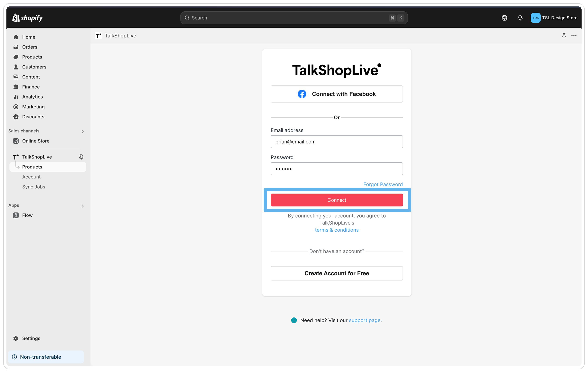Click the Settings gear icon
588x373 pixels.
(x=16, y=338)
